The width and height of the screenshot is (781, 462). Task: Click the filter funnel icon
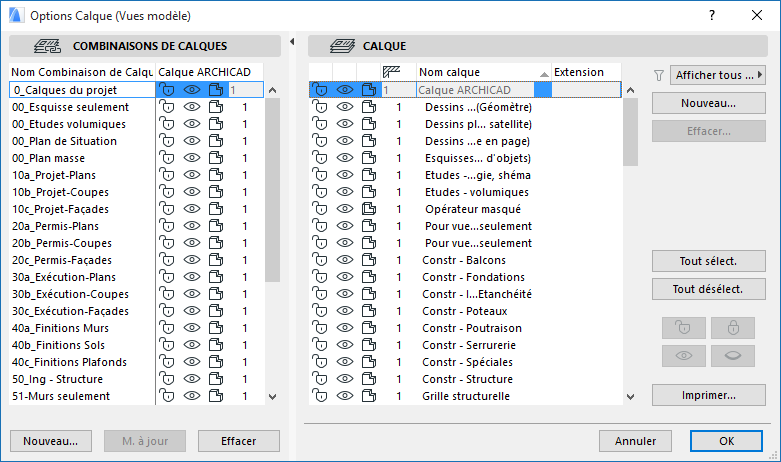click(x=658, y=74)
